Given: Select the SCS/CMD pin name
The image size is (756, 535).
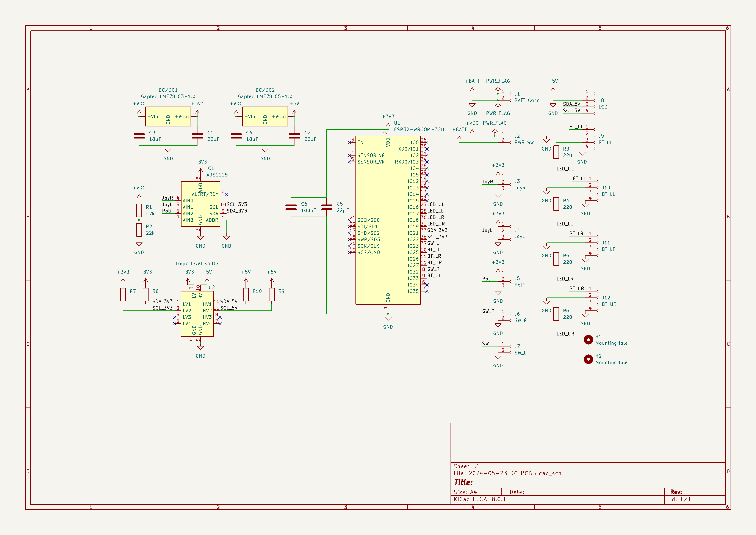Looking at the screenshot, I should [x=368, y=252].
